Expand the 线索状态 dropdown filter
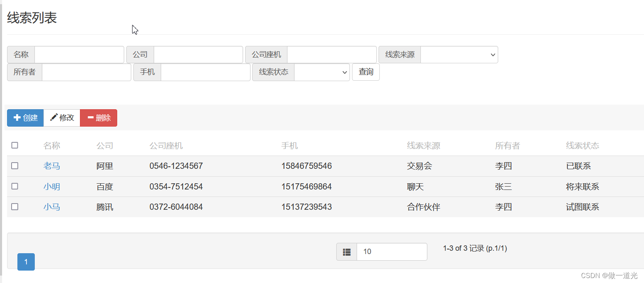This screenshot has height=283, width=644. (322, 72)
